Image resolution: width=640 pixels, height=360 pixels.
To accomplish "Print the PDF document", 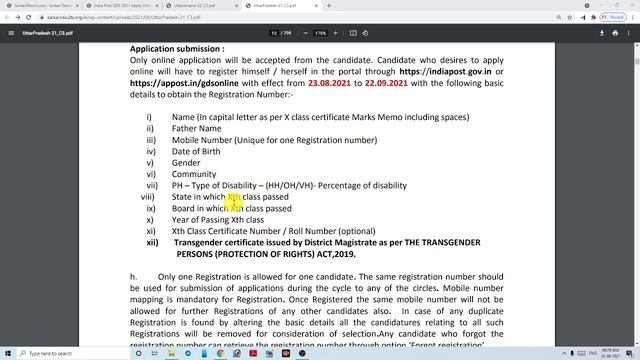I will tap(615, 33).
